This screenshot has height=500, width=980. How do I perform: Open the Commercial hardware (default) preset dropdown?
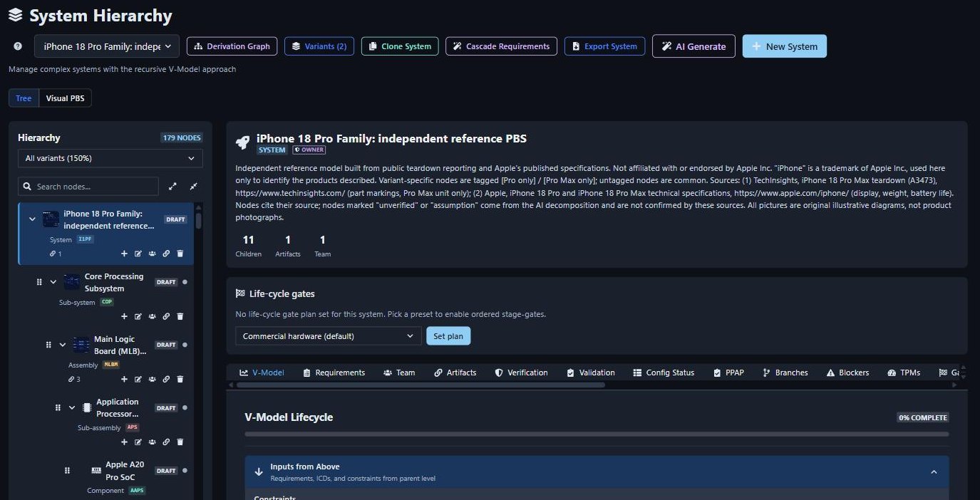coord(329,336)
